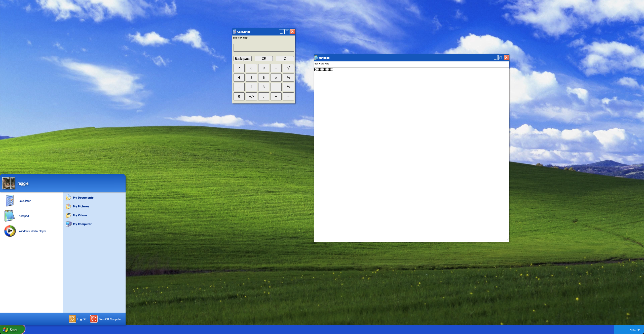Maximize the Calculator window
644x334 pixels.
pyautogui.click(x=287, y=32)
